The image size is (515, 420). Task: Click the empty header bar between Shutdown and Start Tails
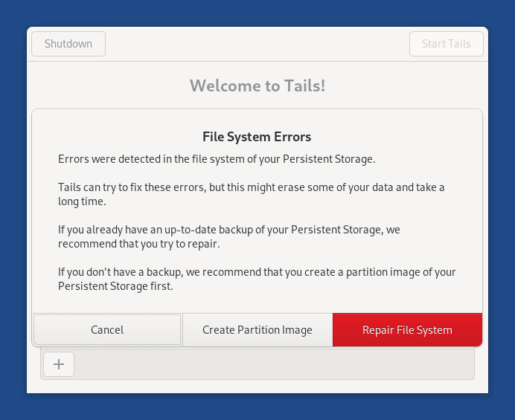(257, 44)
